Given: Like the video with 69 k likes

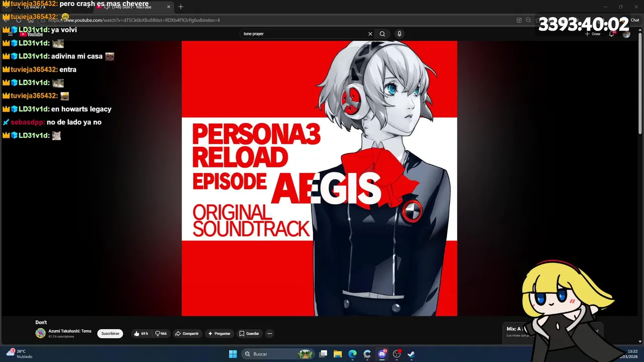Looking at the screenshot, I should tap(141, 333).
